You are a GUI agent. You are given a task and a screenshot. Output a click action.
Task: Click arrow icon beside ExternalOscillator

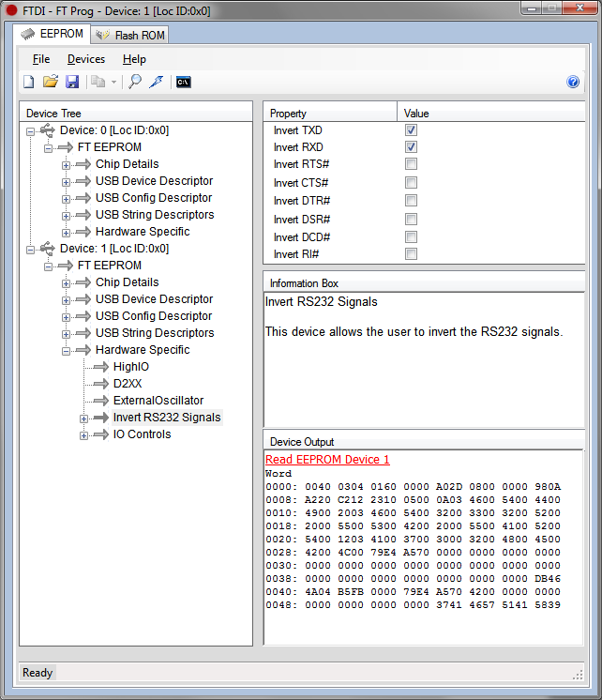click(x=101, y=401)
